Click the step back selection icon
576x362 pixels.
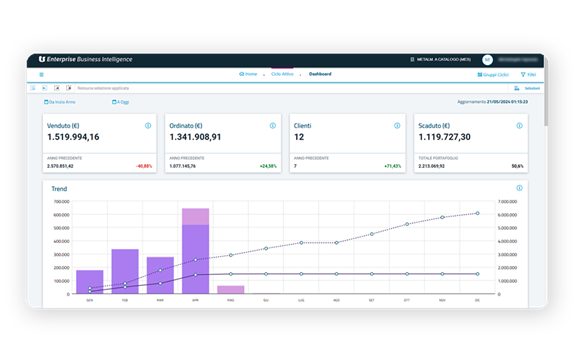44,88
